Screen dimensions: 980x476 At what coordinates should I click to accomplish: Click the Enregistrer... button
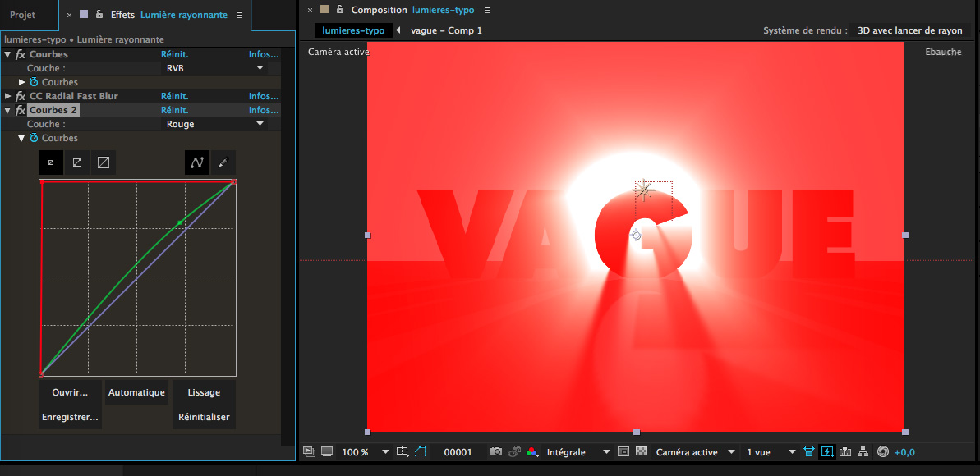point(70,417)
